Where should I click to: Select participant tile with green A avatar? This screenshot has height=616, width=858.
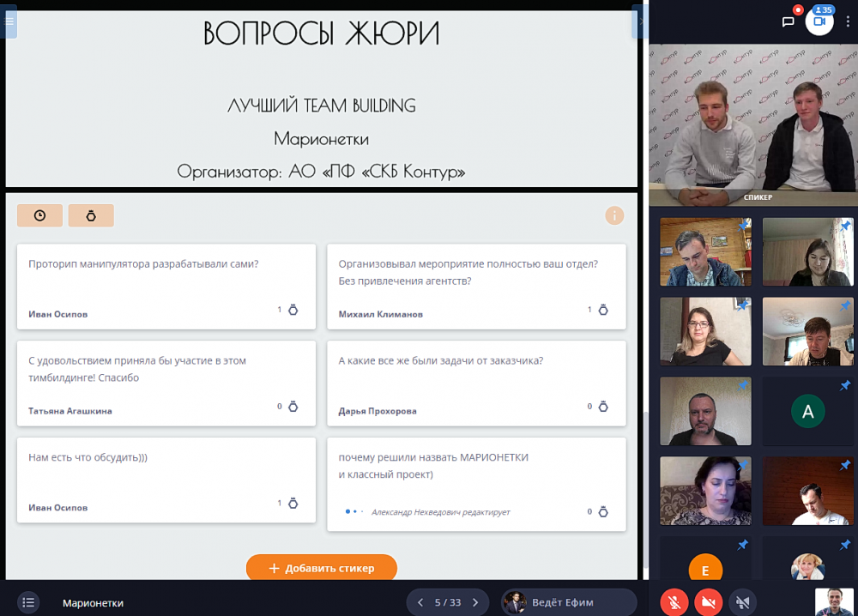click(x=807, y=411)
